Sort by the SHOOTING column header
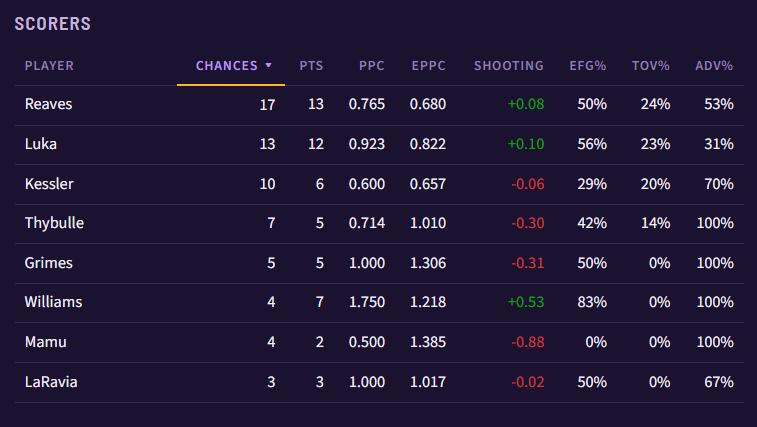The height and width of the screenshot is (427, 757). click(508, 66)
